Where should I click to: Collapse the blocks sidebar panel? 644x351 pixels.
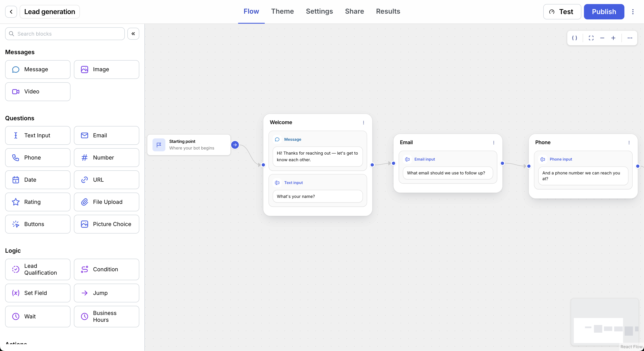pos(133,33)
